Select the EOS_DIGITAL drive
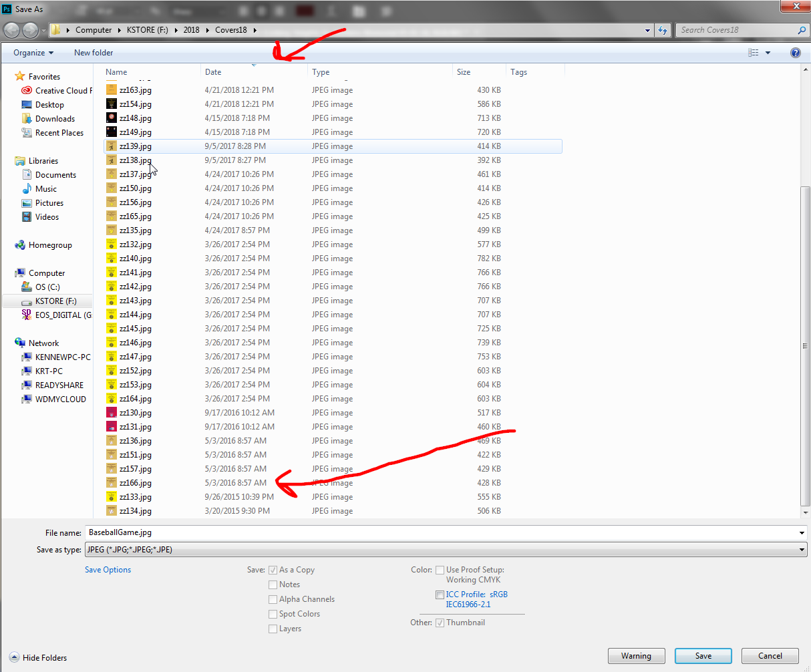 click(x=59, y=315)
